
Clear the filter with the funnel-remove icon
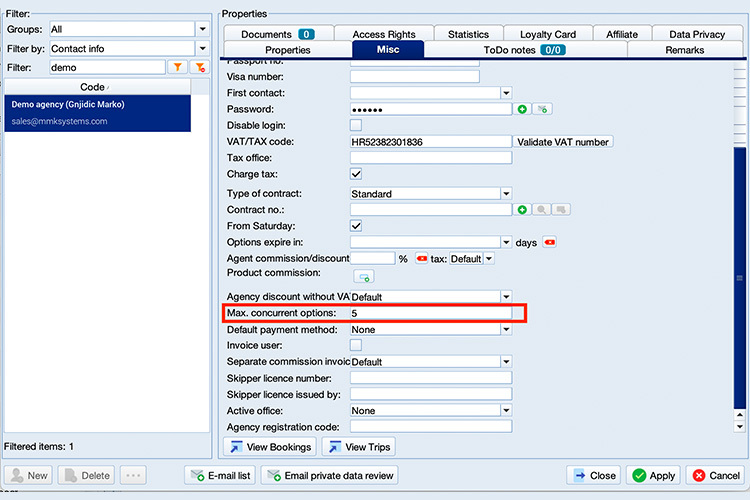pos(200,68)
